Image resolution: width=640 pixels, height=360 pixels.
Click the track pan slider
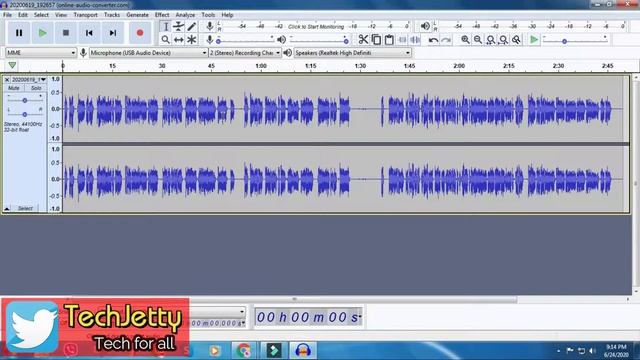[24, 114]
